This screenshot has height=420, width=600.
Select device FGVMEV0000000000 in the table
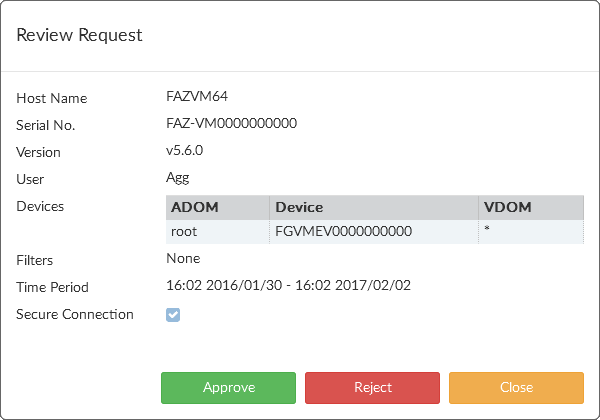(x=343, y=231)
